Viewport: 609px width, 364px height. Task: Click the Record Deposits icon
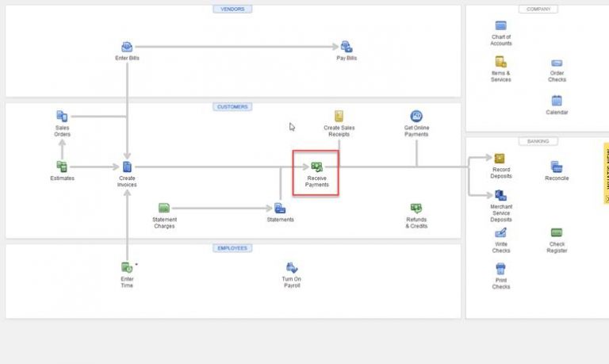click(x=500, y=159)
